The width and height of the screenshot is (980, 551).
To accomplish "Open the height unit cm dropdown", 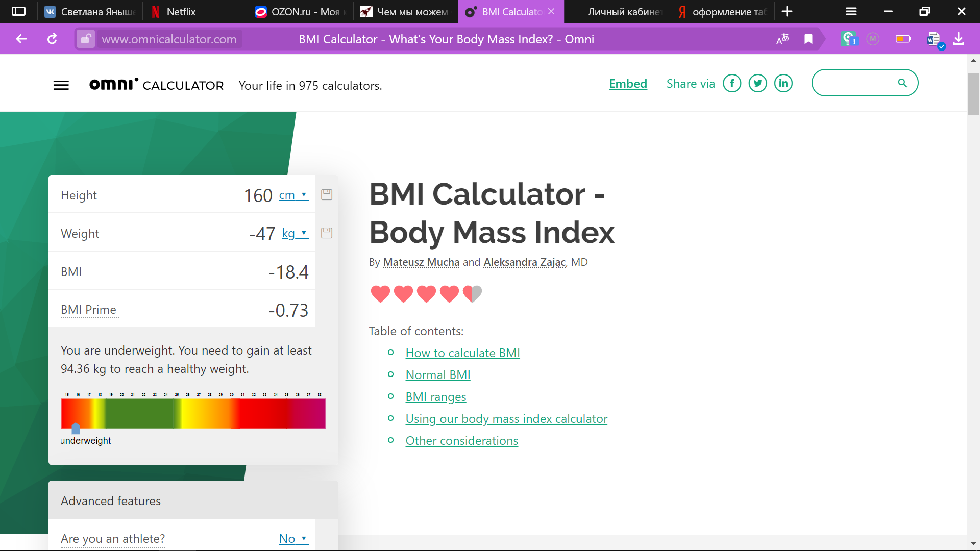I will (x=293, y=195).
